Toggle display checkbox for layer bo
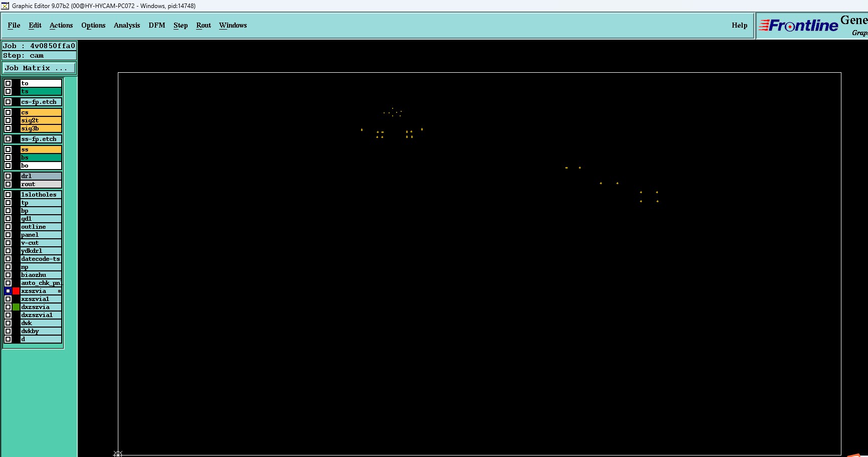Screen dimensions: 868x457 (x=8, y=166)
